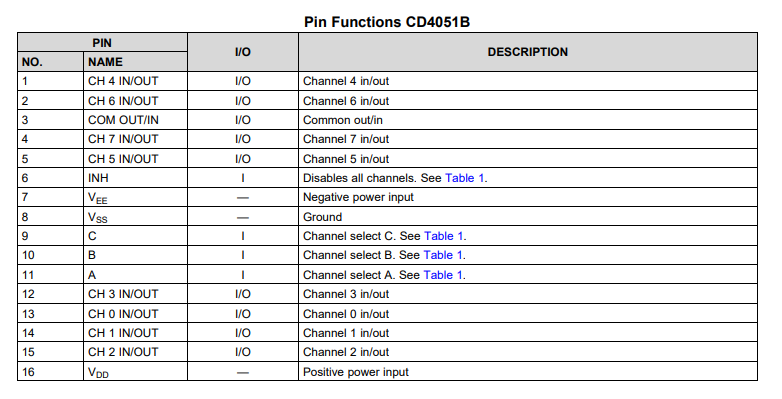
Task: Open Table 1 link in INH row
Action: point(464,178)
